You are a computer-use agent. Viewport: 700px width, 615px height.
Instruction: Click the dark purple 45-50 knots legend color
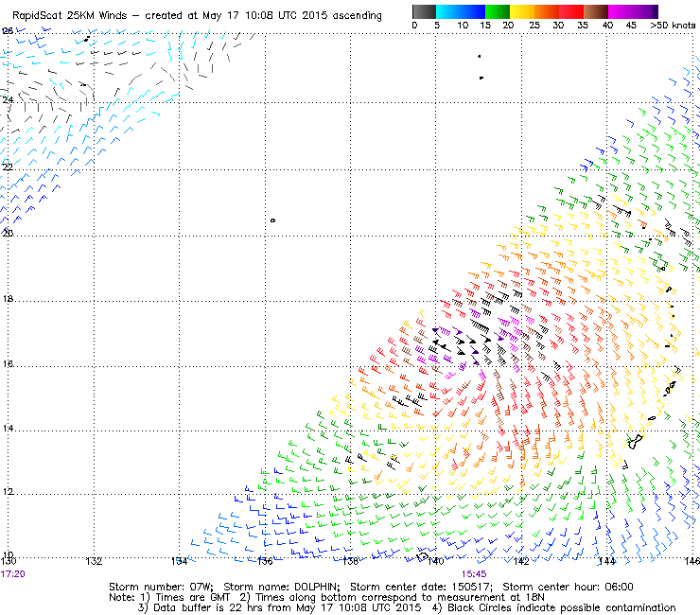click(645, 11)
